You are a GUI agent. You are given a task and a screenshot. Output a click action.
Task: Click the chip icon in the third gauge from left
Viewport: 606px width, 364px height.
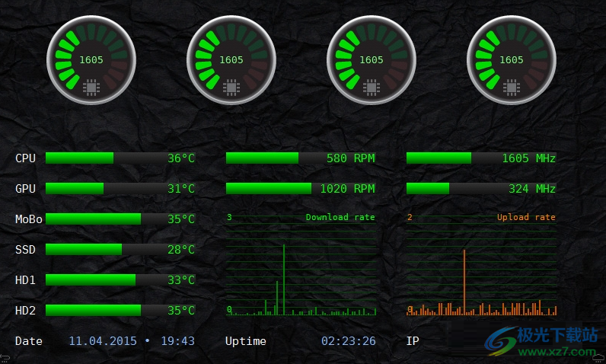(x=372, y=88)
